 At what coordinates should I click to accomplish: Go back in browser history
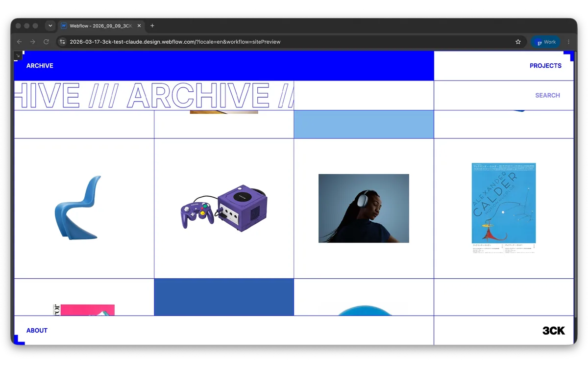point(19,42)
